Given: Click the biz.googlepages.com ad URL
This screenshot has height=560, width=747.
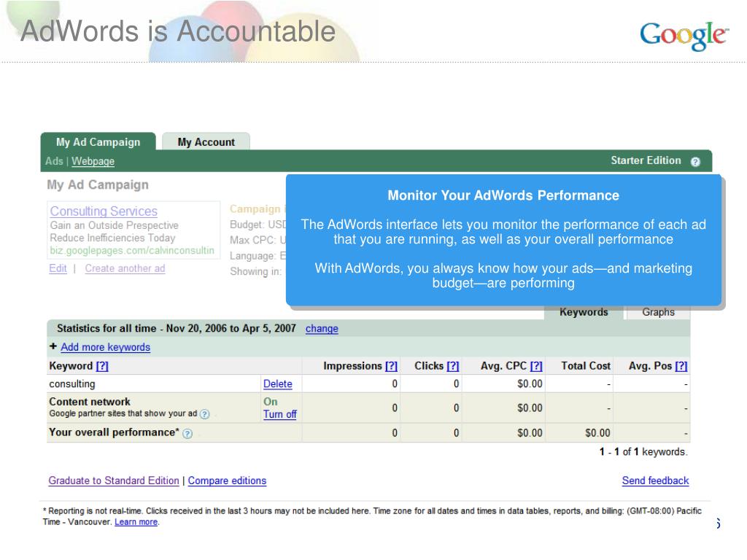Looking at the screenshot, I should pyautogui.click(x=133, y=251).
